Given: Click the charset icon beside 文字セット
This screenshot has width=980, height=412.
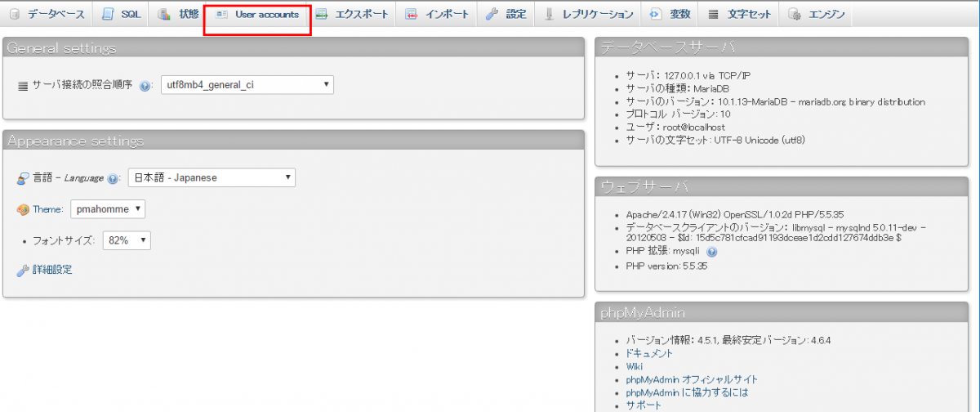Looking at the screenshot, I should [714, 14].
